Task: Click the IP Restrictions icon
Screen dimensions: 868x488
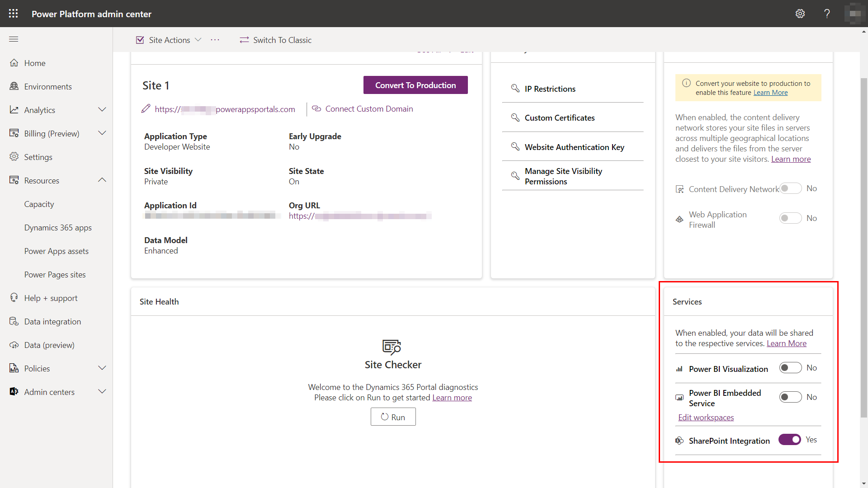Action: 515,89
